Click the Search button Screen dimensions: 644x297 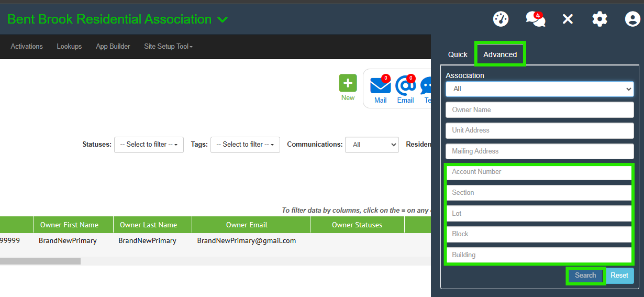pyautogui.click(x=585, y=276)
